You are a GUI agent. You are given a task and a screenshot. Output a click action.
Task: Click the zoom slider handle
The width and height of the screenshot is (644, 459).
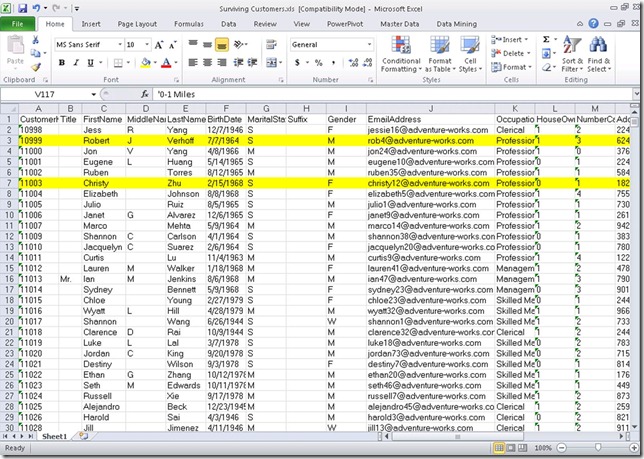598,448
